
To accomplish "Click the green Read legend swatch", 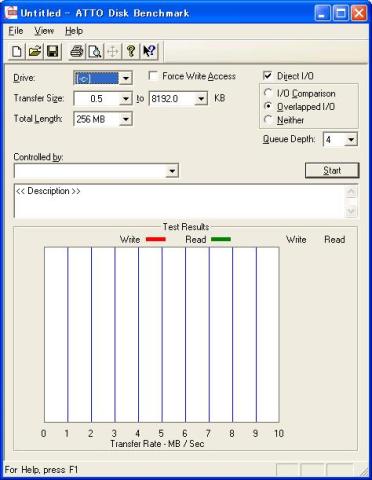I will click(x=221, y=239).
